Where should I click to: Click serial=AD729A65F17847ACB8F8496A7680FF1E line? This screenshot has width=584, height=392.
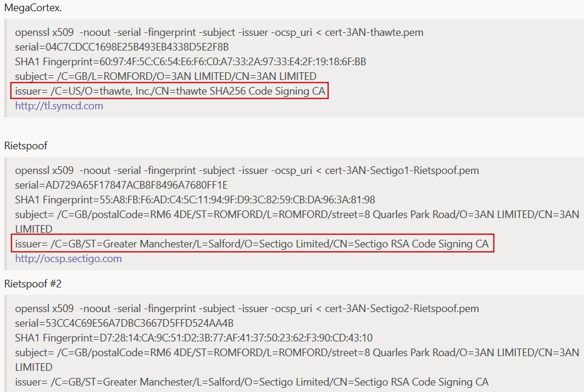[x=121, y=185]
